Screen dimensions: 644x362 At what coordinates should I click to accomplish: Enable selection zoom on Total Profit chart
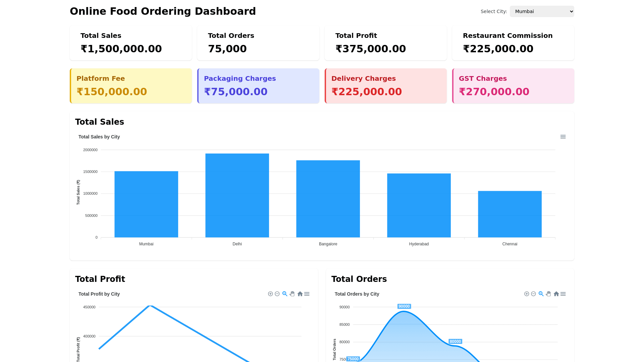285,294
